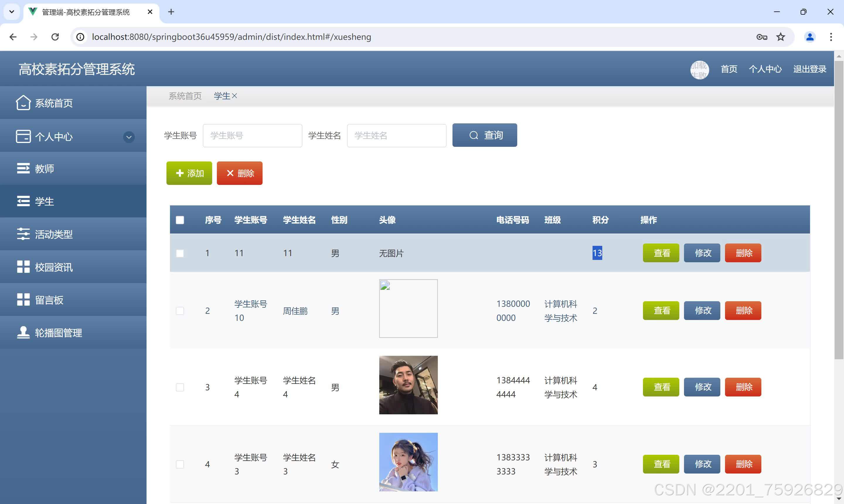Reload the page with refresh icon

55,37
